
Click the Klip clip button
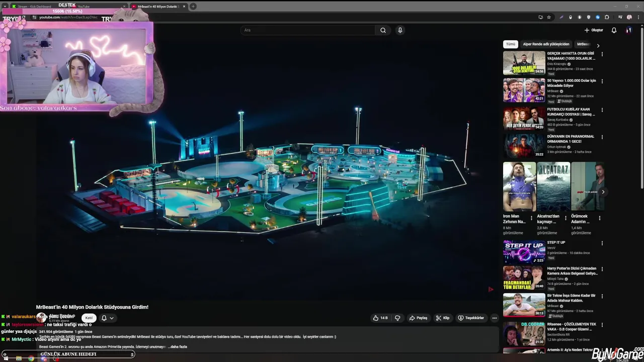pos(443,318)
